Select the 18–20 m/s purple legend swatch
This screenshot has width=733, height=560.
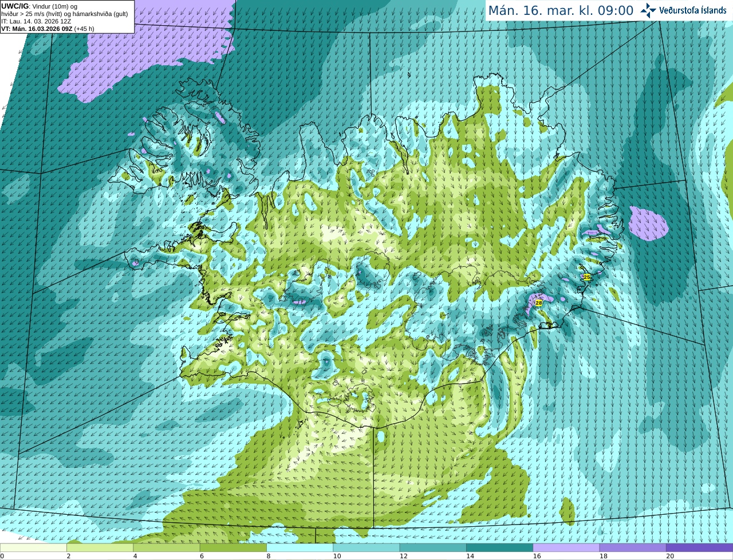tap(633, 547)
